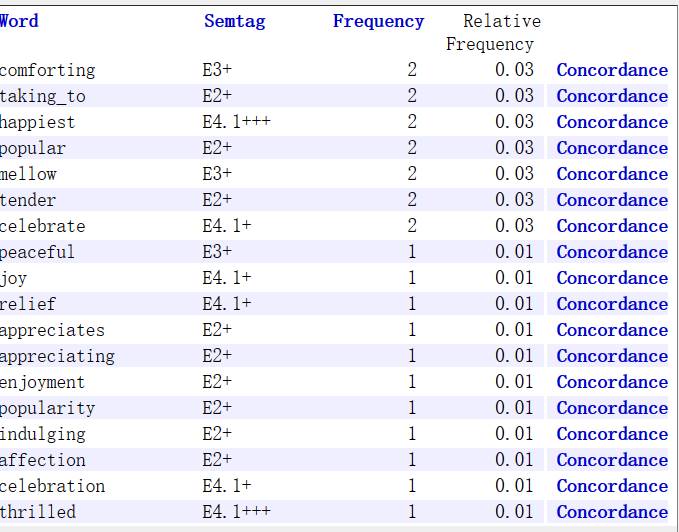The width and height of the screenshot is (679, 532).
Task: Show Concordance for 'joy'
Action: click(x=612, y=278)
